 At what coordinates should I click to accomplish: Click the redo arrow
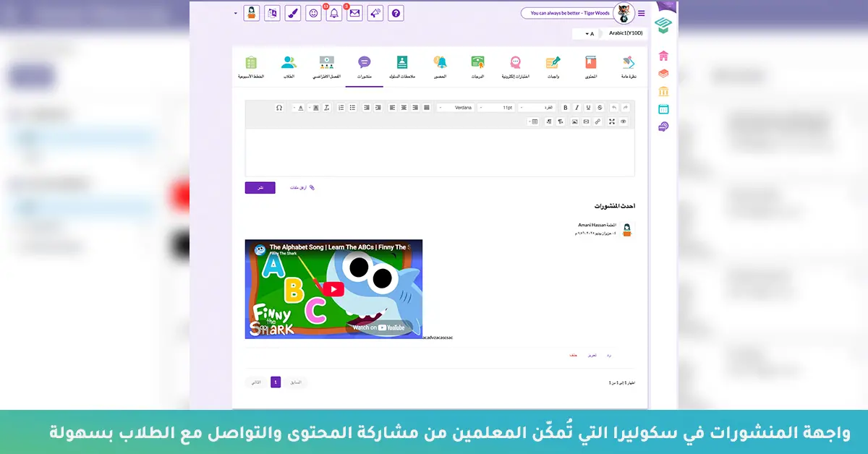(x=625, y=108)
